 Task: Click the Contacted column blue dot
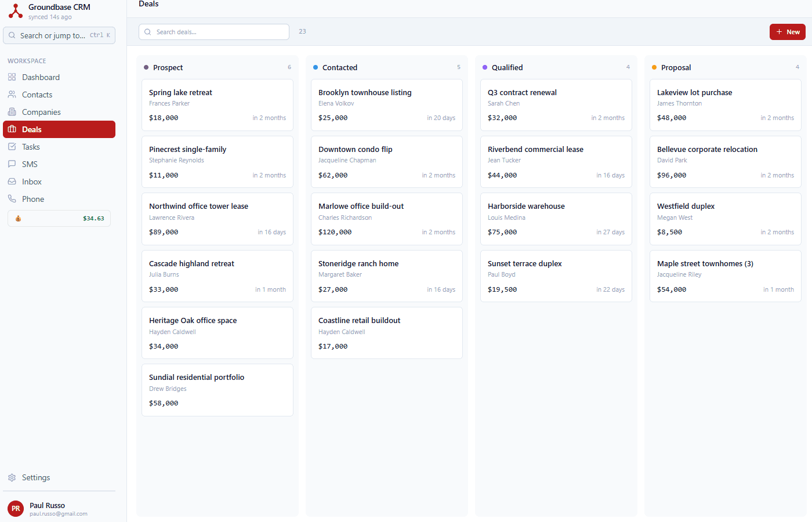tap(316, 67)
